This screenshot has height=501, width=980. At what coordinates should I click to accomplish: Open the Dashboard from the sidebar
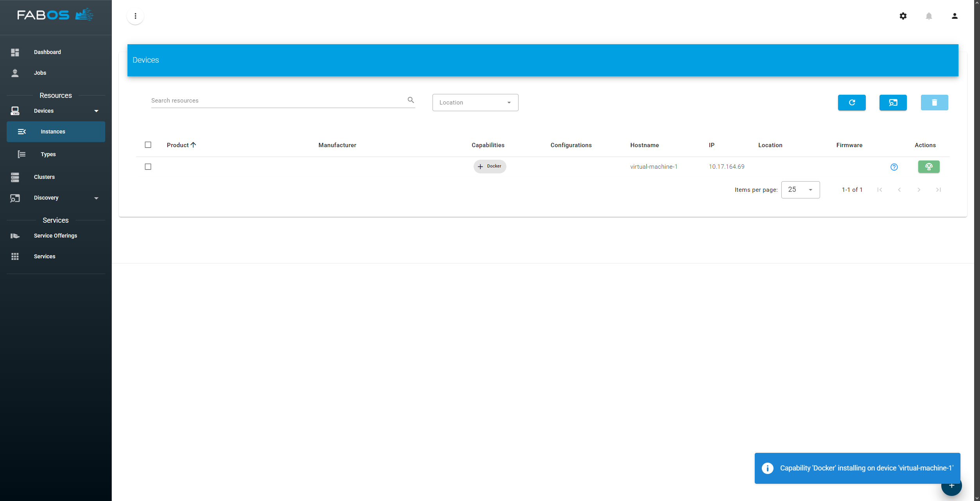tap(47, 52)
